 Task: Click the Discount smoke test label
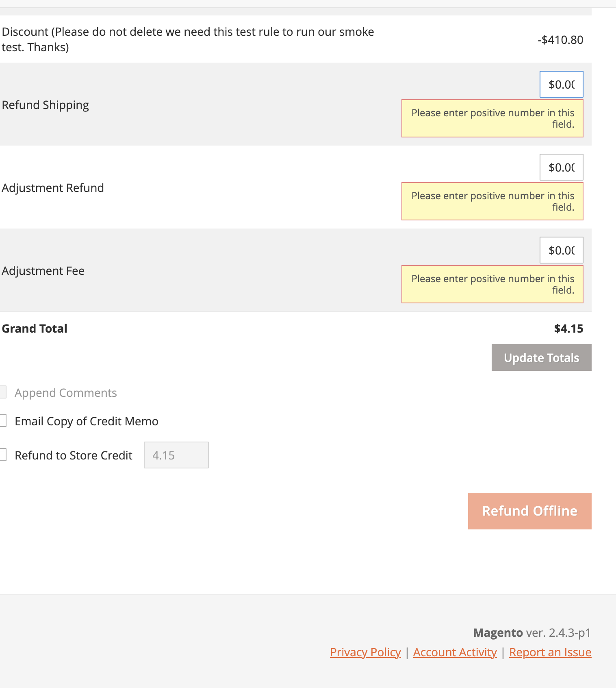(x=188, y=39)
